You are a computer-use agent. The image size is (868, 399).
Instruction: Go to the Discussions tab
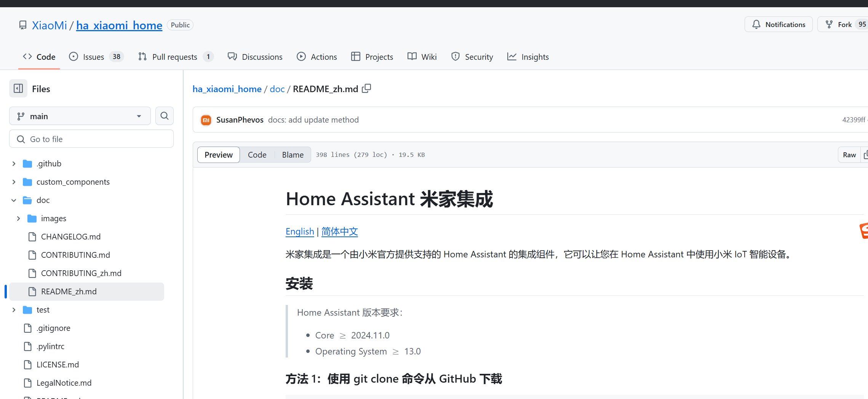tap(255, 57)
